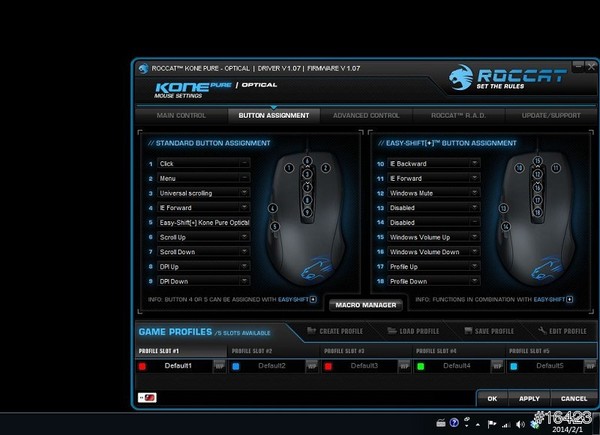The width and height of the screenshot is (600, 435).
Task: Open the button 13 Disabled dropdown
Action: pyautogui.click(x=434, y=208)
